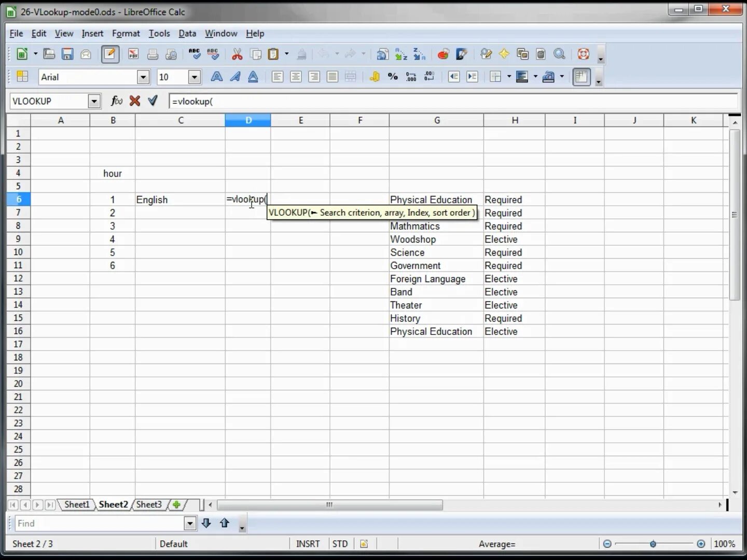
Task: Export directly as PDF
Action: point(133,54)
